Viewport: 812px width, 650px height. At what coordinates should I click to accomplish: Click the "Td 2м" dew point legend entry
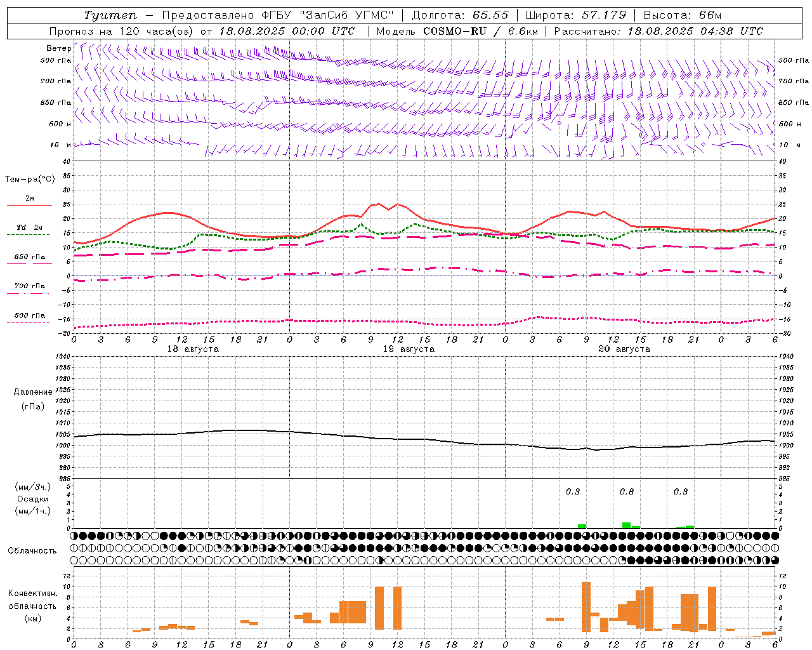pyautogui.click(x=29, y=227)
